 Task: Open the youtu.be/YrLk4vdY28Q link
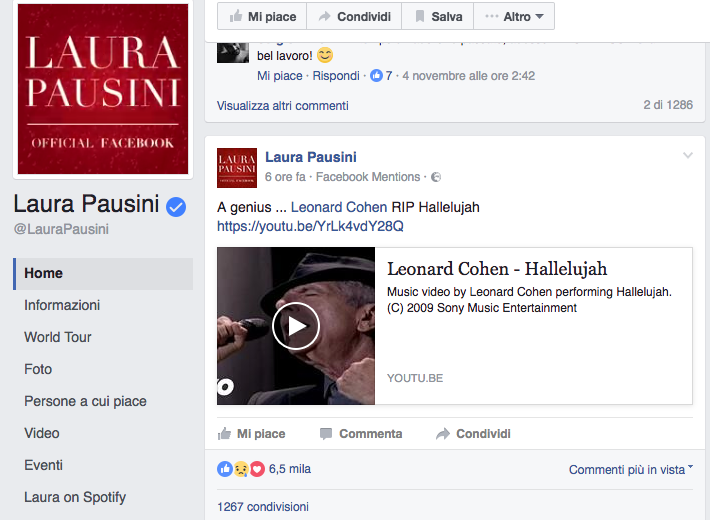pos(310,226)
